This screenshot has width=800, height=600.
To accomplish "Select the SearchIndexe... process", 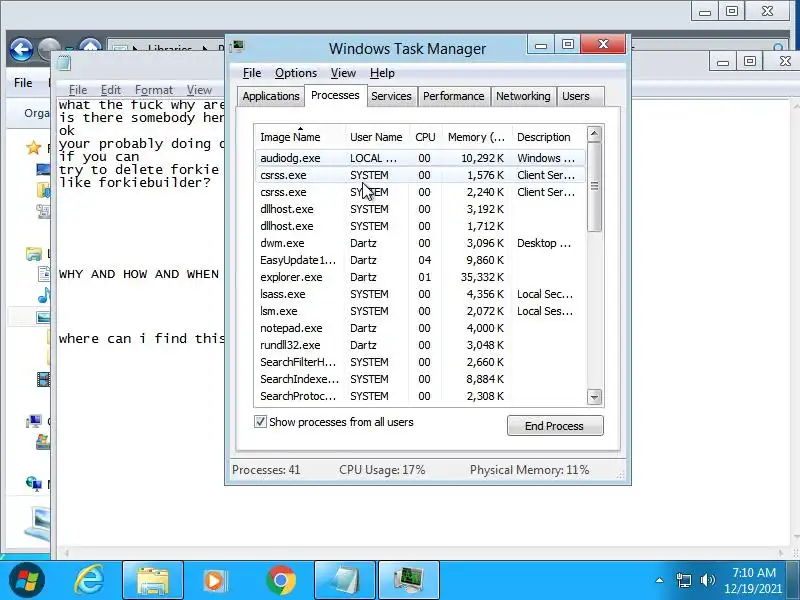I will point(420,379).
